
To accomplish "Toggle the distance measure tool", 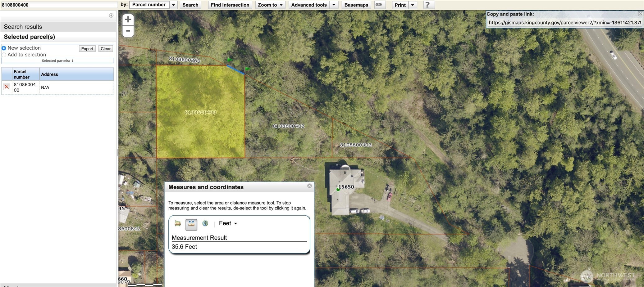I will coord(191,224).
